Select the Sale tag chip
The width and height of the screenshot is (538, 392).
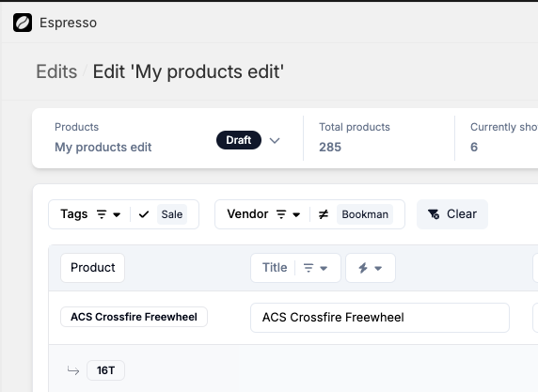(x=172, y=214)
